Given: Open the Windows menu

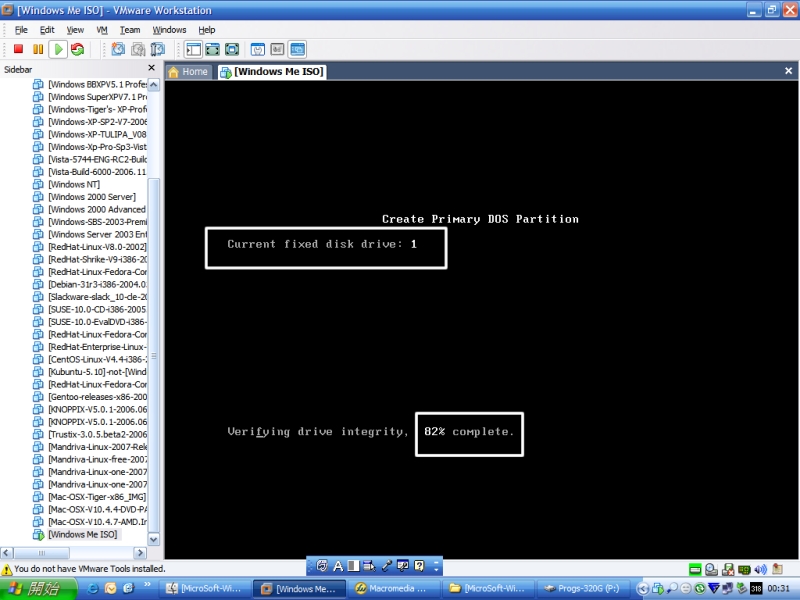Looking at the screenshot, I should (169, 30).
